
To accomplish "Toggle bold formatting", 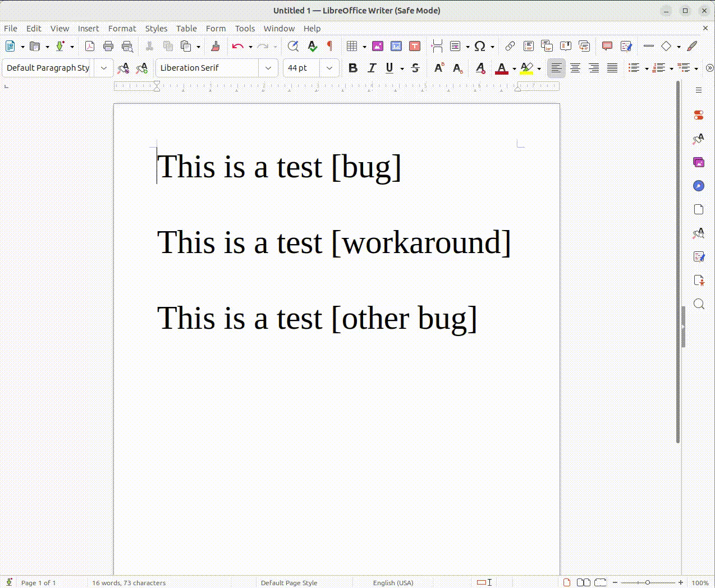I will point(352,68).
